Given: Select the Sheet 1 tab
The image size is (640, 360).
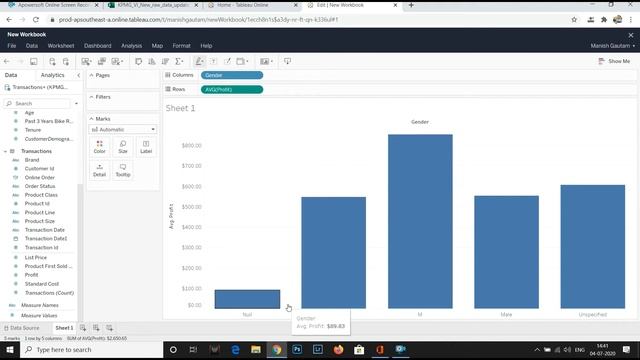Looking at the screenshot, I should pos(64,328).
